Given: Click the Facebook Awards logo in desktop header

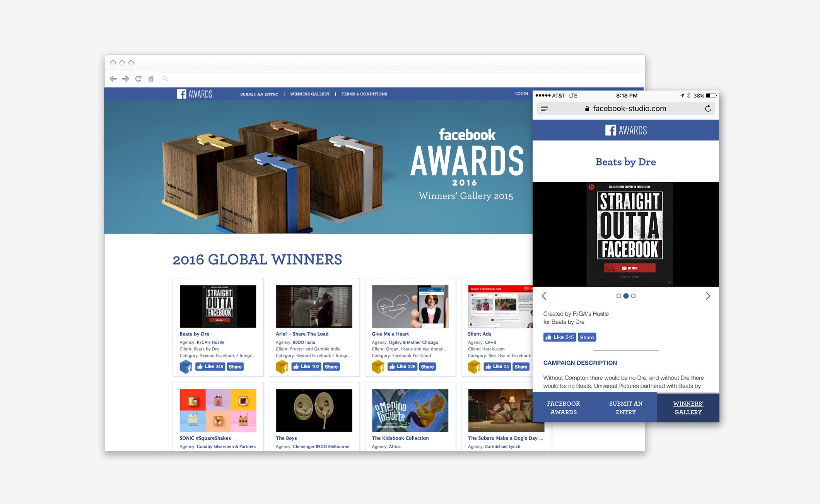Looking at the screenshot, I should 195,94.
